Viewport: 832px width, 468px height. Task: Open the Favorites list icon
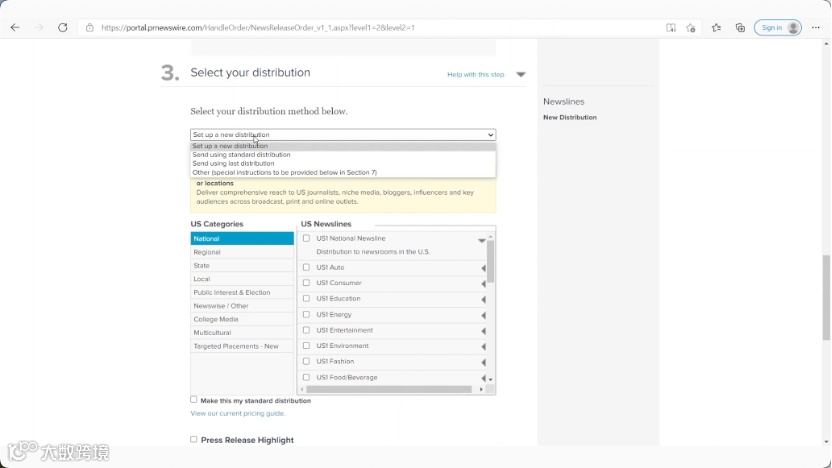716,28
